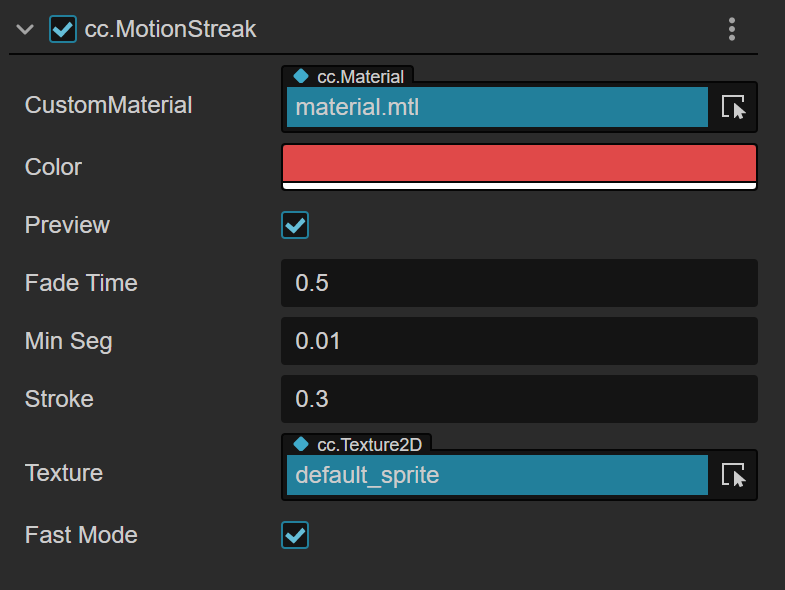
Task: Click the cc.MotionStreak header title
Action: (171, 29)
